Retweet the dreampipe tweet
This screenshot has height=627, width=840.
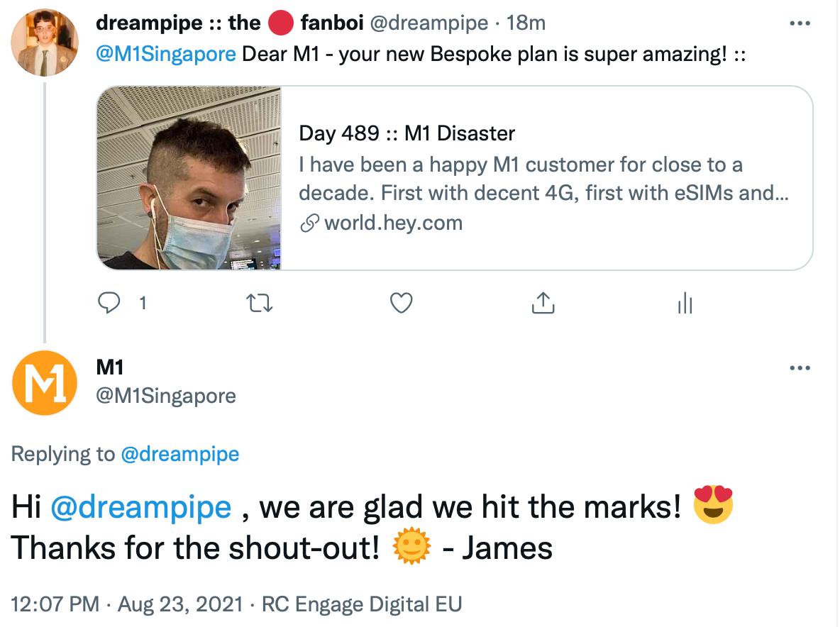pyautogui.click(x=259, y=304)
